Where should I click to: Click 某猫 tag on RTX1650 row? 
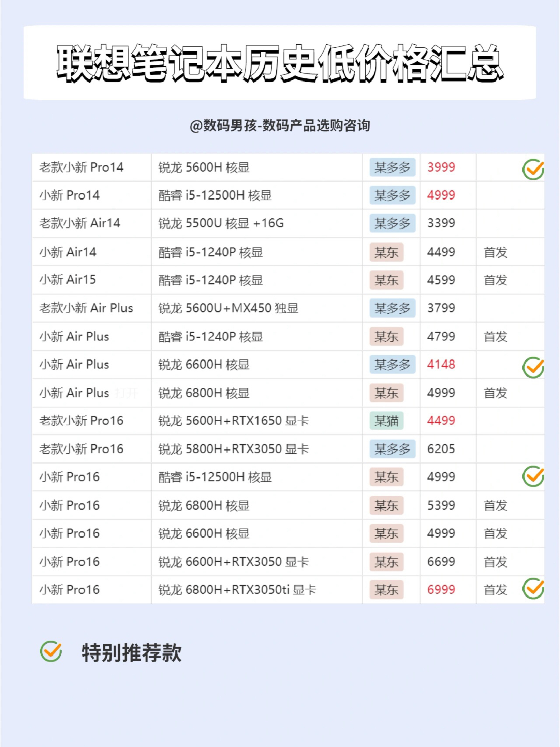(x=386, y=421)
